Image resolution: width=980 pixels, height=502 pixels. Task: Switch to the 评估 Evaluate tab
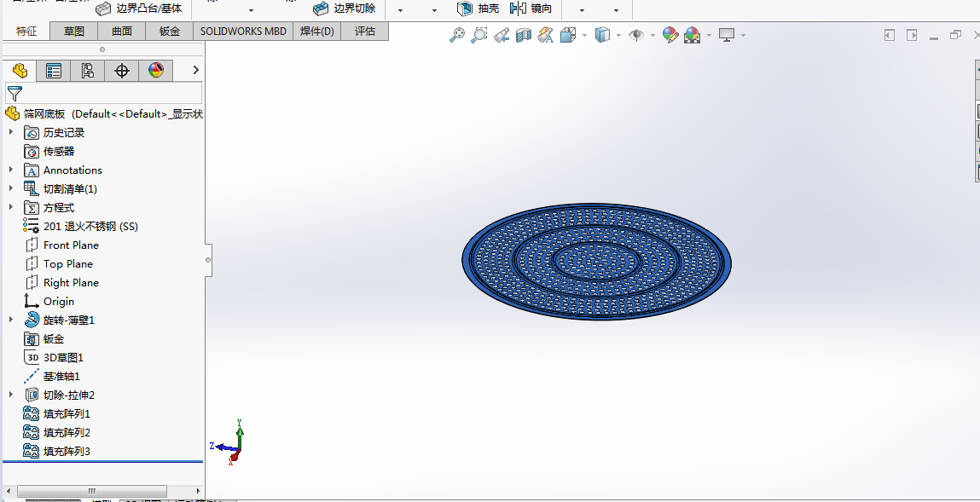pyautogui.click(x=364, y=32)
